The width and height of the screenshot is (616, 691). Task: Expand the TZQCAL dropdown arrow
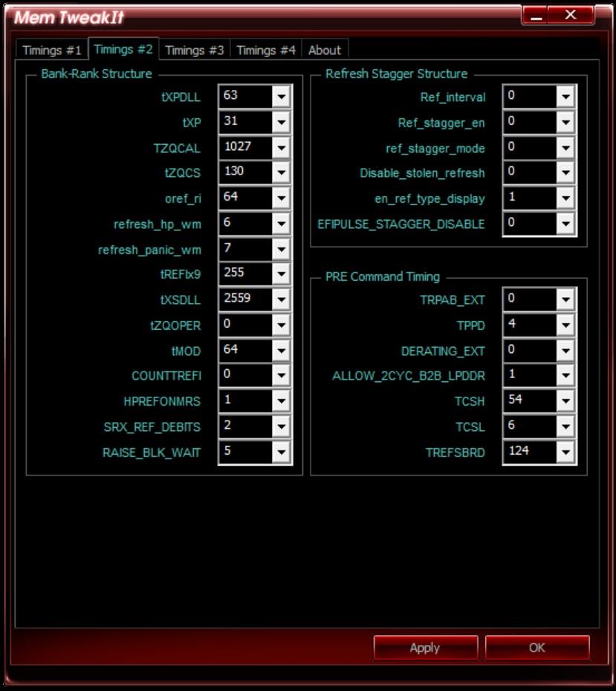click(281, 148)
